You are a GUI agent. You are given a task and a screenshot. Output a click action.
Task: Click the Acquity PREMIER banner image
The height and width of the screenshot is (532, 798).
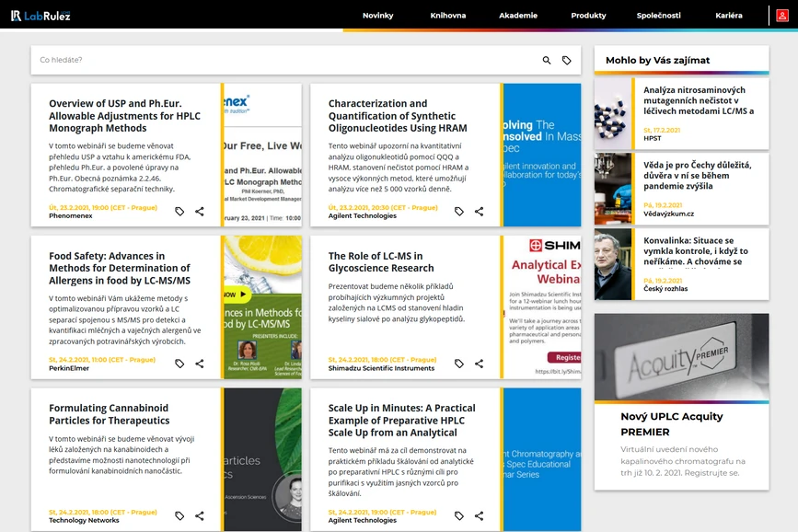click(x=681, y=357)
